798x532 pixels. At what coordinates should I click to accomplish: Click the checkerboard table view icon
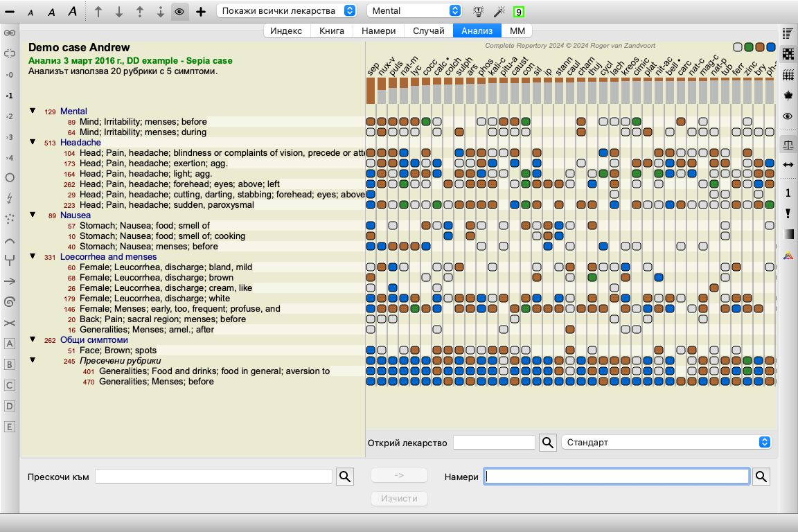(x=788, y=54)
